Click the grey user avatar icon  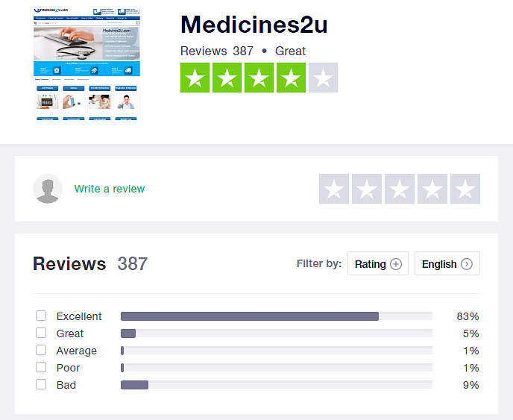tap(48, 189)
